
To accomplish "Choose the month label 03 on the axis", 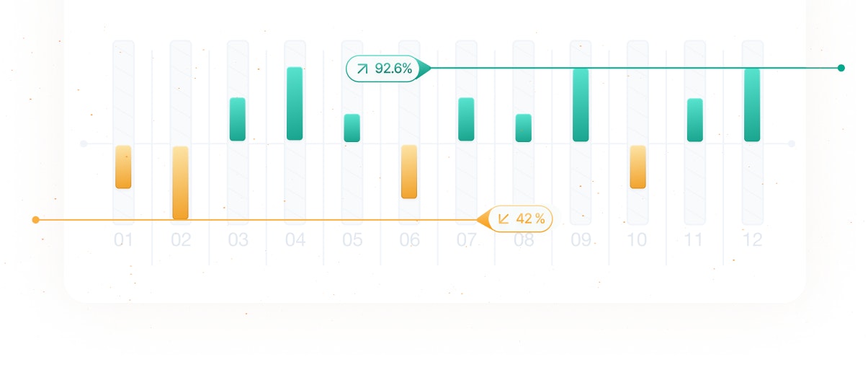I will pos(238,240).
